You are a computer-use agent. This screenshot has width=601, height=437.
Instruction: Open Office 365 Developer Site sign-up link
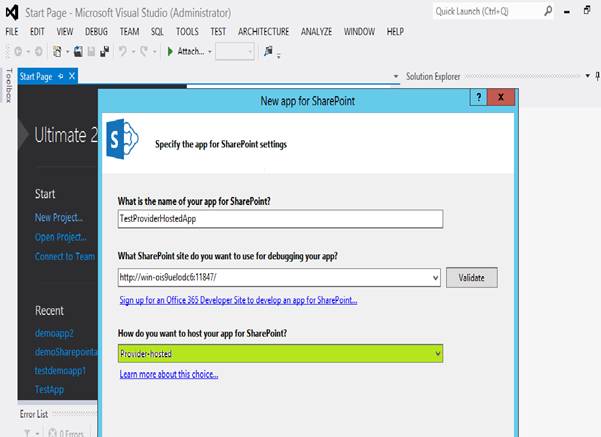pos(238,300)
